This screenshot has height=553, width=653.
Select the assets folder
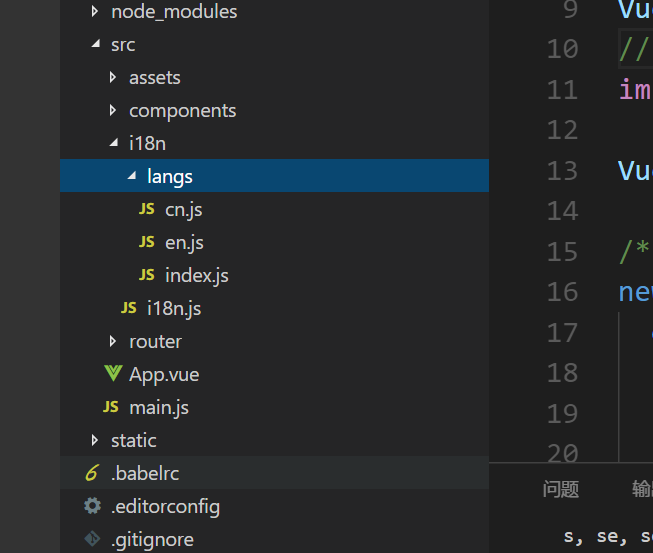coord(155,78)
